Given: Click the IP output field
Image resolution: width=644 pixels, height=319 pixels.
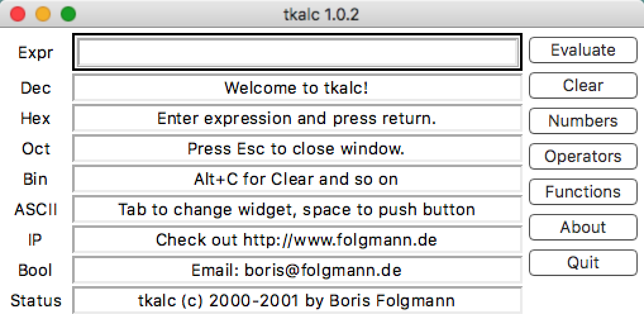Looking at the screenshot, I should [x=297, y=240].
